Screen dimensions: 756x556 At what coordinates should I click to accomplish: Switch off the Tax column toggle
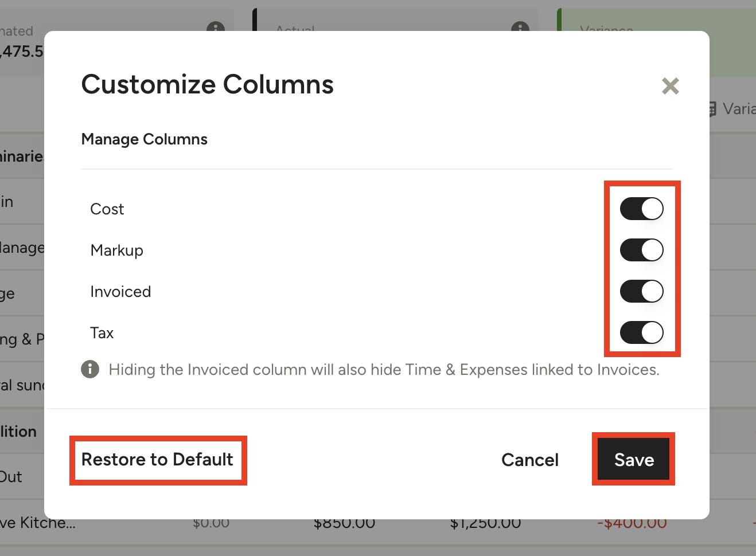click(x=641, y=332)
